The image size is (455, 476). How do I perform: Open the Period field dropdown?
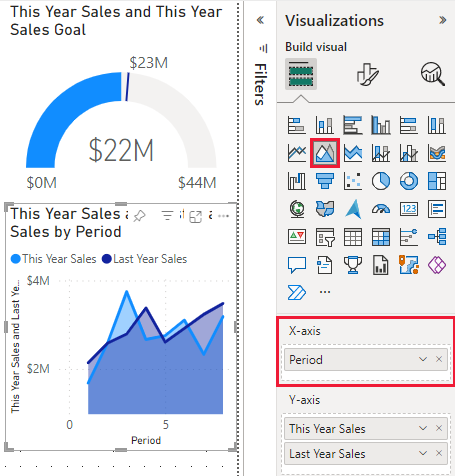point(423,359)
